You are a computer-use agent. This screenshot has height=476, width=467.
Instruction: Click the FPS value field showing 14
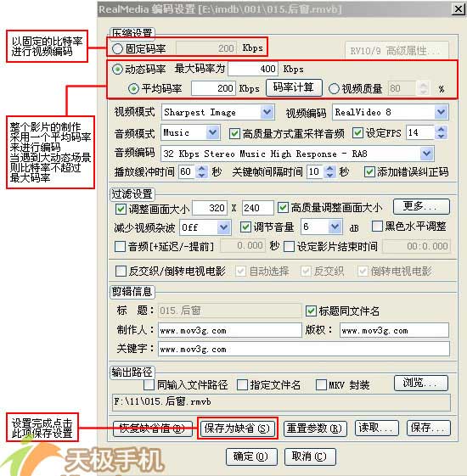click(x=420, y=132)
